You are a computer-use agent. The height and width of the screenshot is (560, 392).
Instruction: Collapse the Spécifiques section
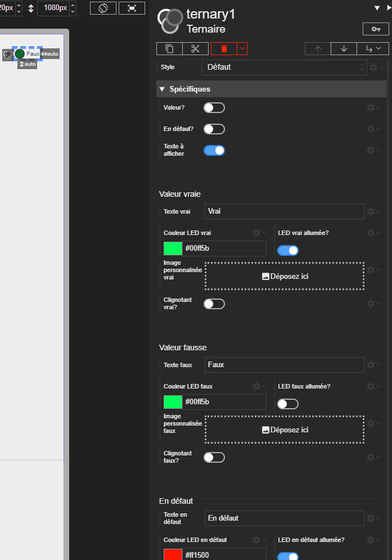271,89
